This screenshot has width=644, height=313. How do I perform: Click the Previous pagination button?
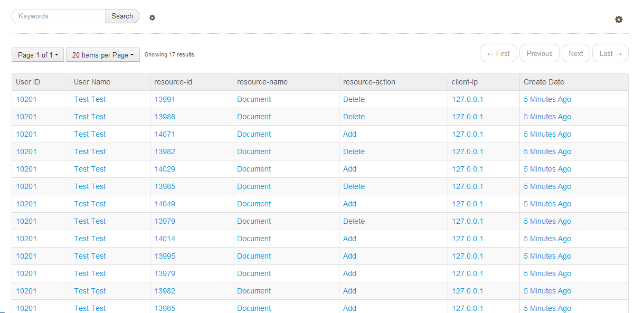(539, 53)
